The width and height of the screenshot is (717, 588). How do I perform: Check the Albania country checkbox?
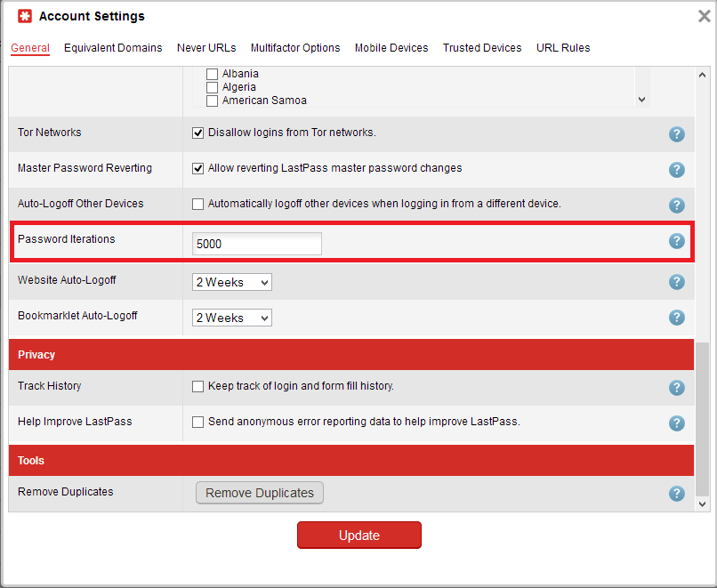click(x=213, y=74)
